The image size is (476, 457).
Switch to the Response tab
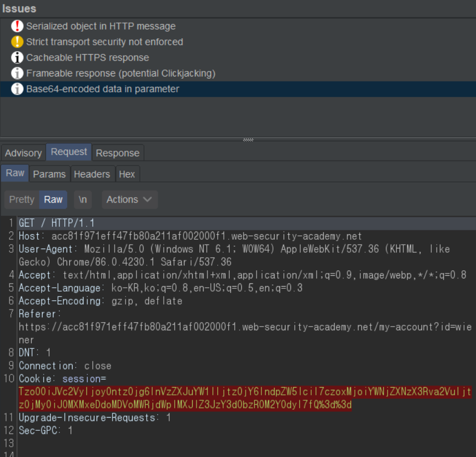click(117, 153)
